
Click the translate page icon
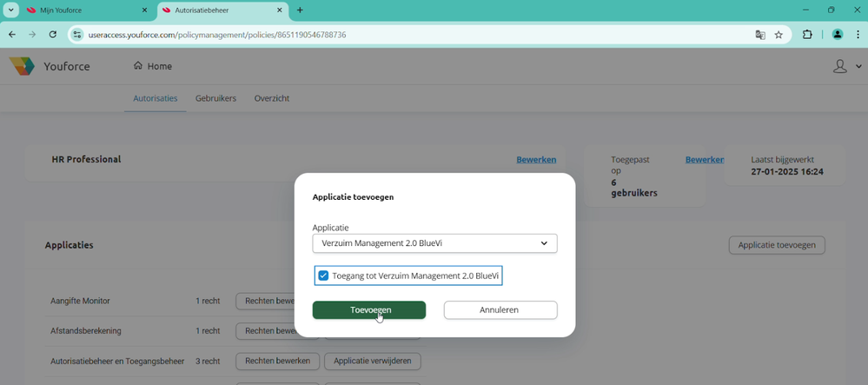pyautogui.click(x=760, y=35)
